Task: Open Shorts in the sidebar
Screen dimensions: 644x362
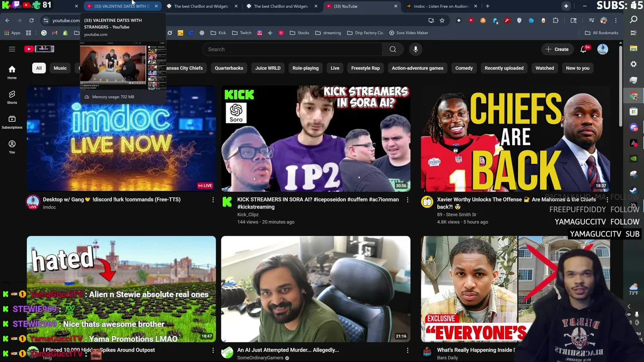Action: 12,97
